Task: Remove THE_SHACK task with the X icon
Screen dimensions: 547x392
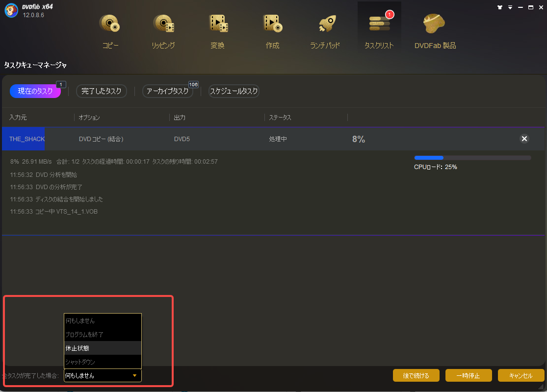Action: (x=524, y=139)
